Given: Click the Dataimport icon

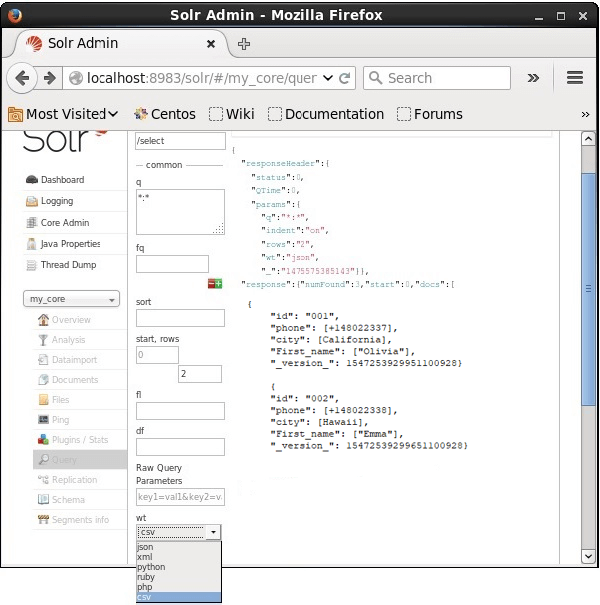Looking at the screenshot, I should [x=43, y=360].
